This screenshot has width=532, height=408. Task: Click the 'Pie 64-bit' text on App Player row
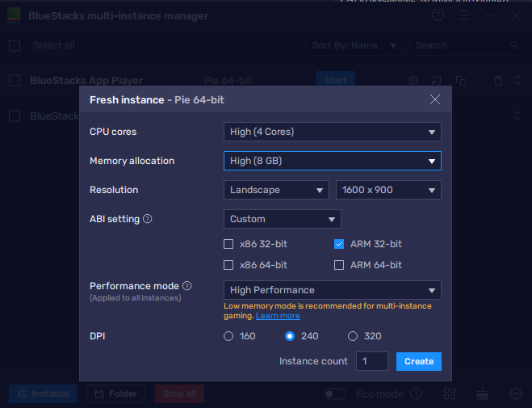click(x=228, y=81)
